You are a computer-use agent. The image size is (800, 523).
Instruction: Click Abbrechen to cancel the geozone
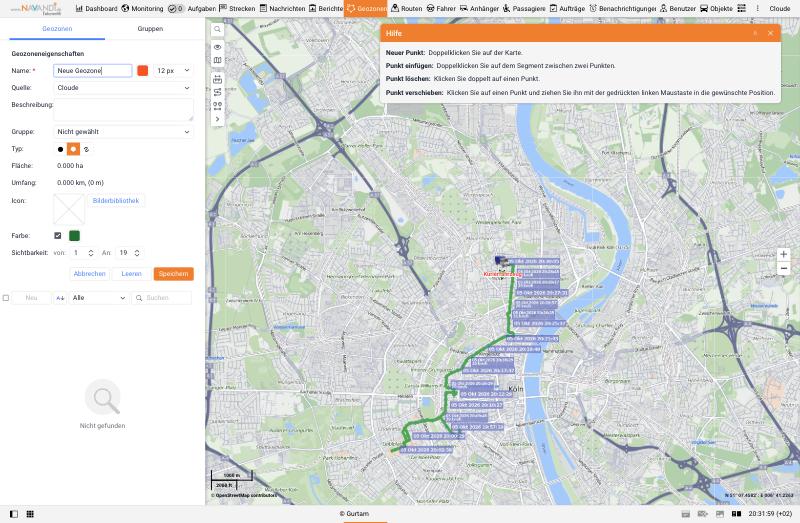pyautogui.click(x=89, y=274)
